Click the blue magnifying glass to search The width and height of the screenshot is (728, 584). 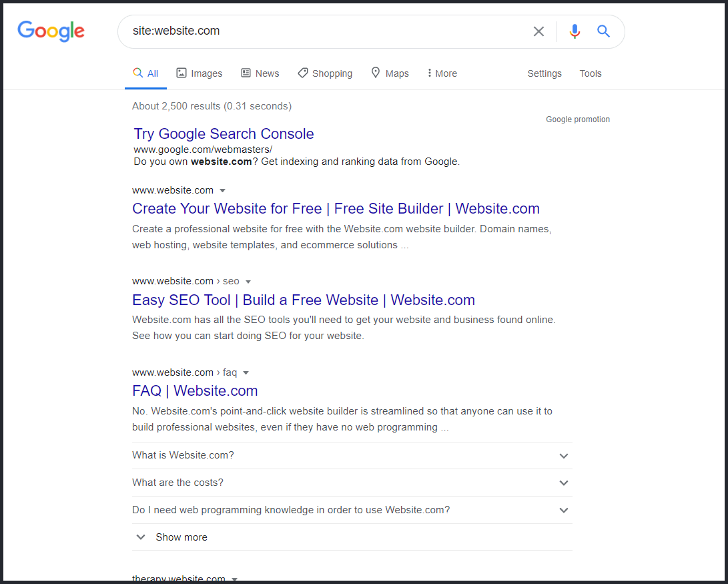coord(603,31)
